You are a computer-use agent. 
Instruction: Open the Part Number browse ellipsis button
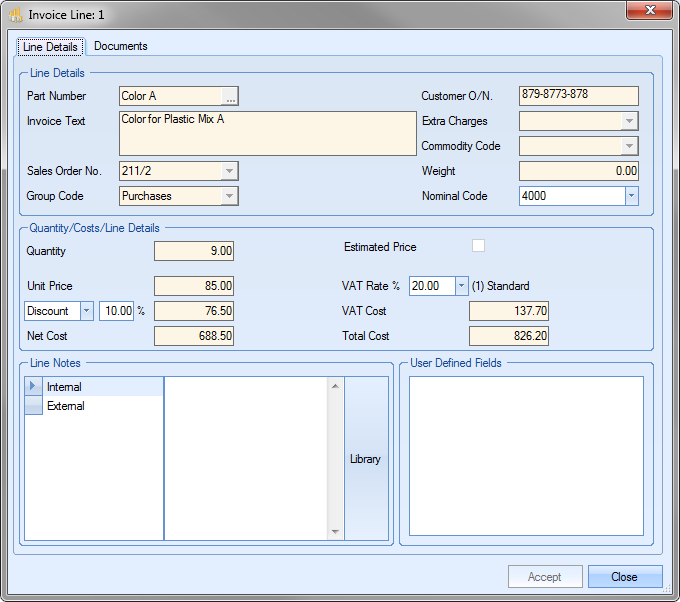230,97
